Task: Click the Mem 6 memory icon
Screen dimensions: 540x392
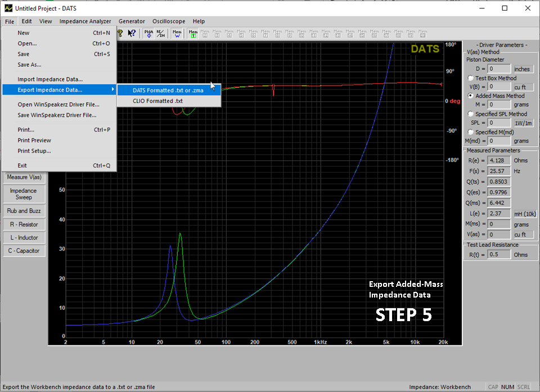Action: pyautogui.click(x=254, y=33)
